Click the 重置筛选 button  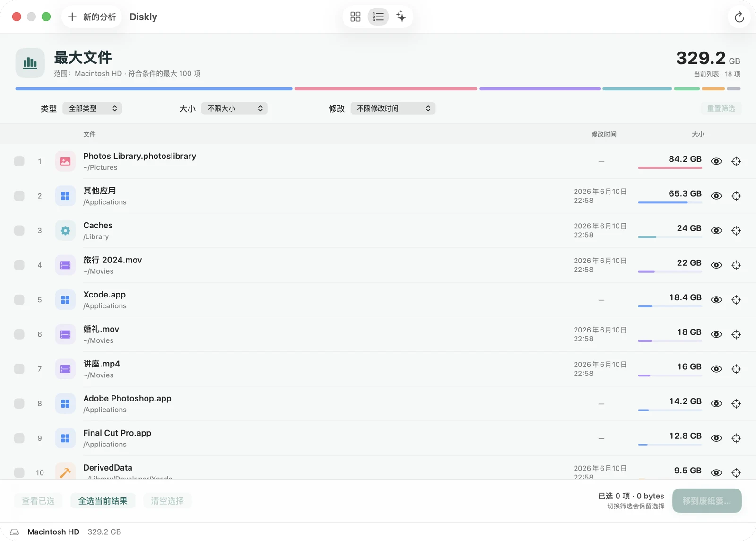pos(721,108)
